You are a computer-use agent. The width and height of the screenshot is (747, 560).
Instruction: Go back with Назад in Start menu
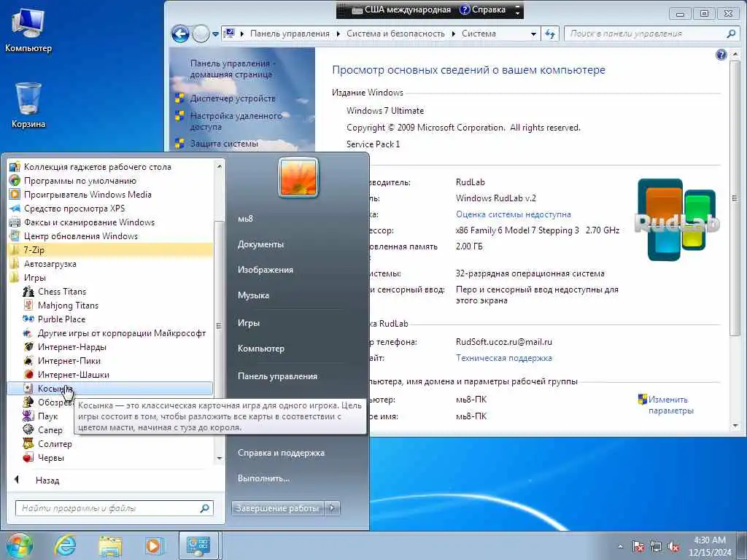pos(47,481)
